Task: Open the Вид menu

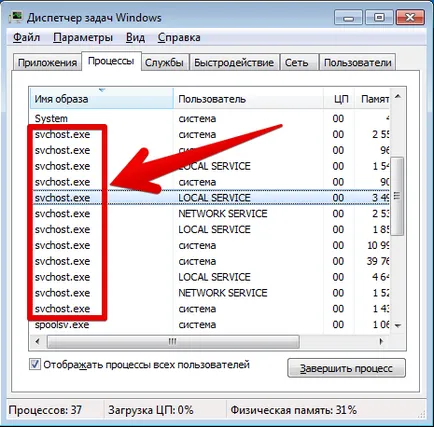Action: pyautogui.click(x=135, y=37)
